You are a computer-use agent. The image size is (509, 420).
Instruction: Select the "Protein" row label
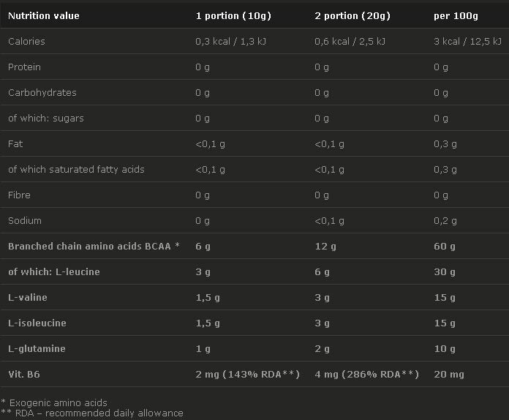24,67
